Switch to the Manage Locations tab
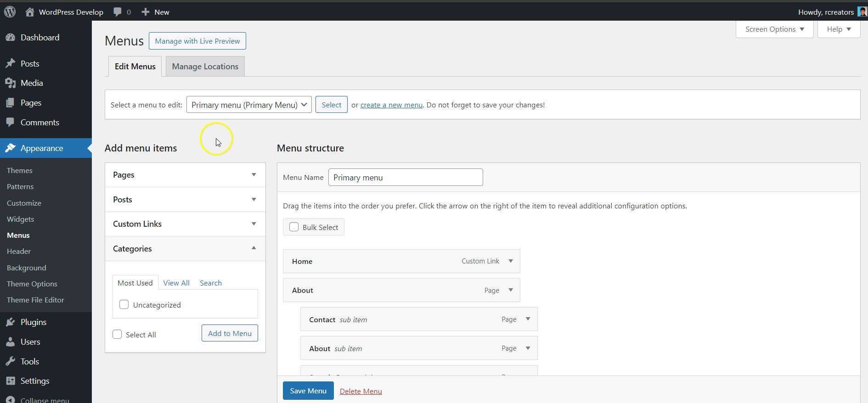 [x=205, y=67]
